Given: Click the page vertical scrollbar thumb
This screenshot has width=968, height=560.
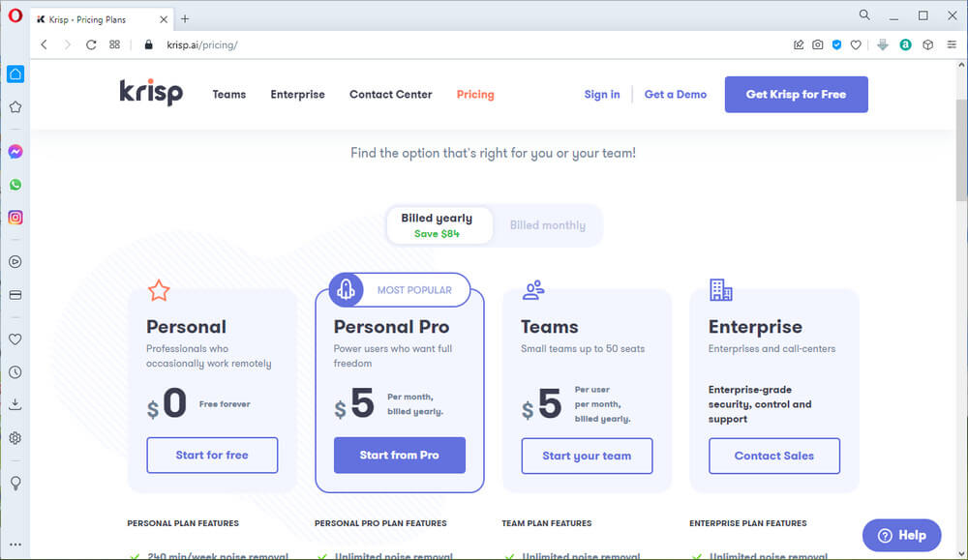Looking at the screenshot, I should click(961, 149).
